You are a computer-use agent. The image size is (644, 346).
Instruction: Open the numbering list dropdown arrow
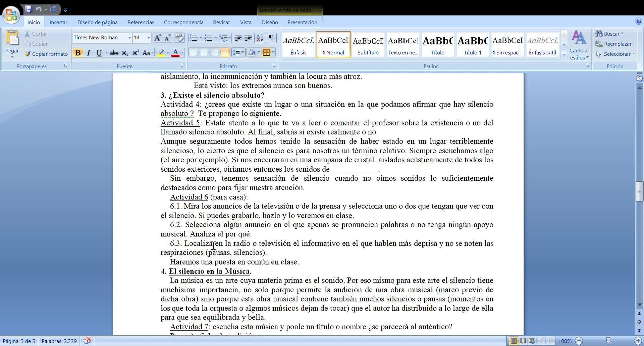click(215, 38)
